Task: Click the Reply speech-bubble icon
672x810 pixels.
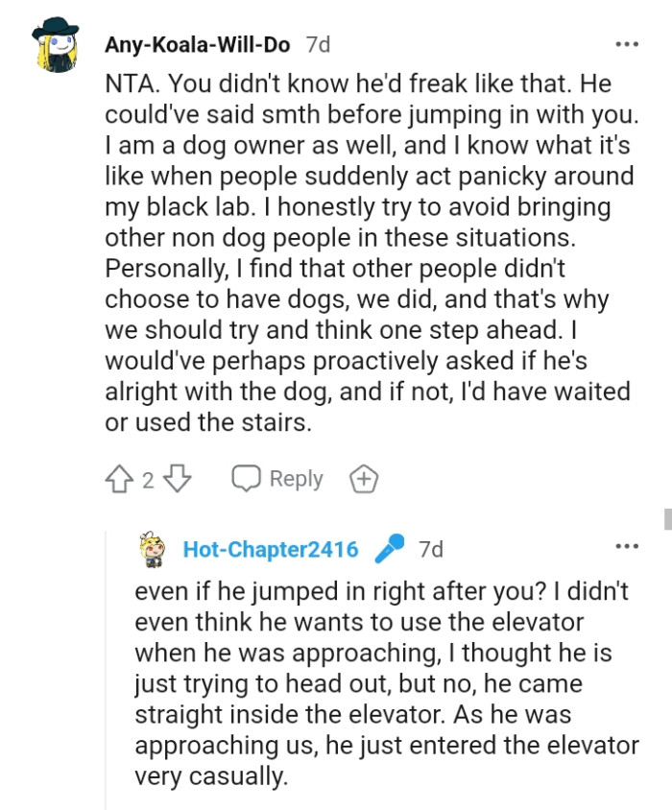Action: [246, 478]
